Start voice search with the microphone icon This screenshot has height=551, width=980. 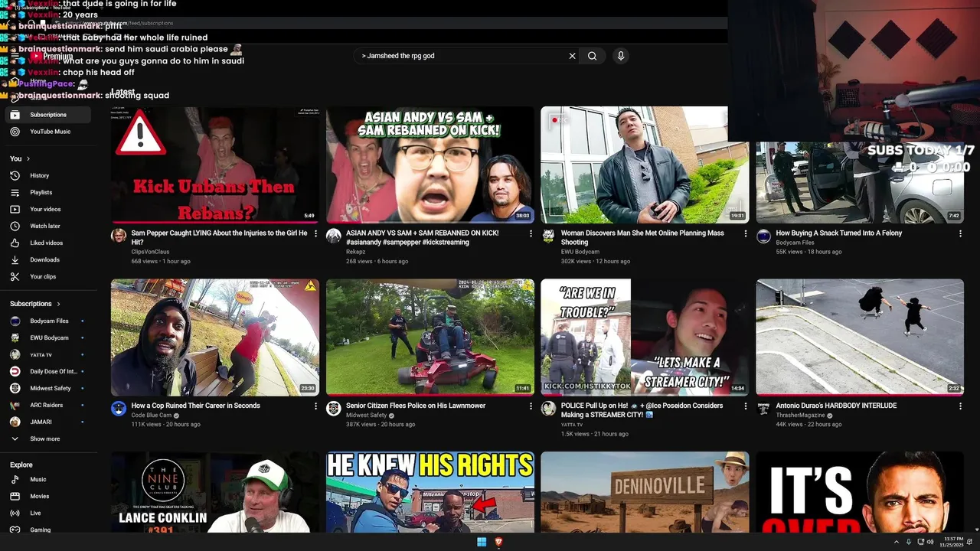(x=621, y=56)
